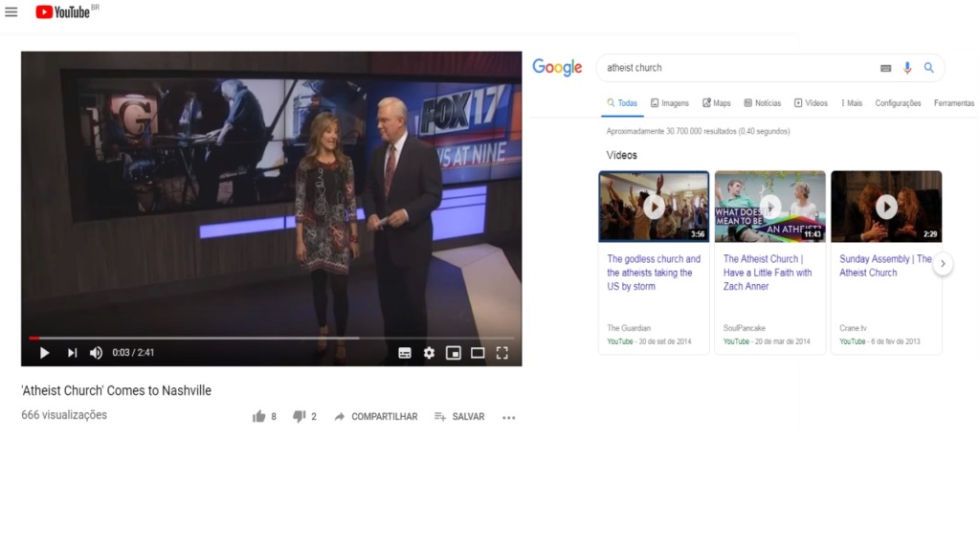Open Ferramentas search tools
980x549 pixels.
click(954, 103)
